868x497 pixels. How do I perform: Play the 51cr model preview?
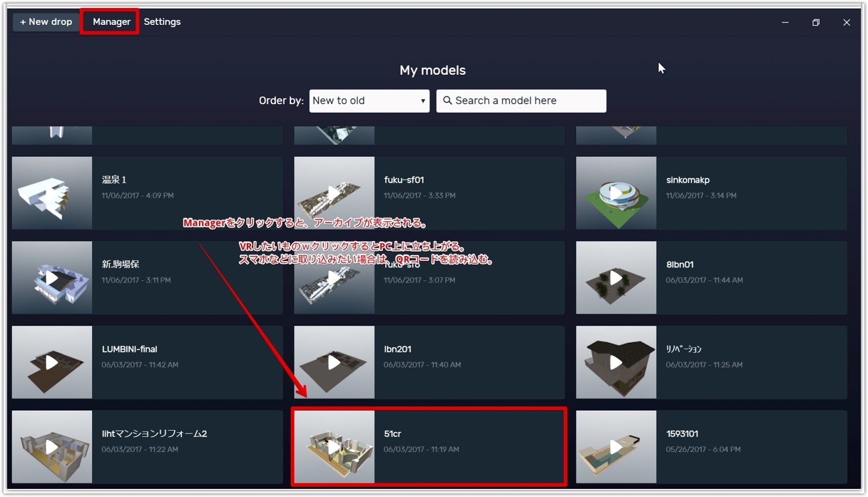click(x=334, y=447)
